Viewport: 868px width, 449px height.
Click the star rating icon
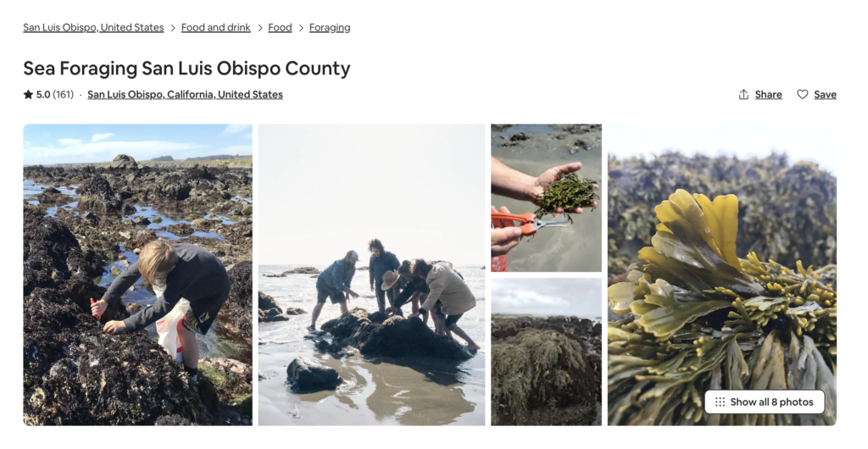point(28,95)
